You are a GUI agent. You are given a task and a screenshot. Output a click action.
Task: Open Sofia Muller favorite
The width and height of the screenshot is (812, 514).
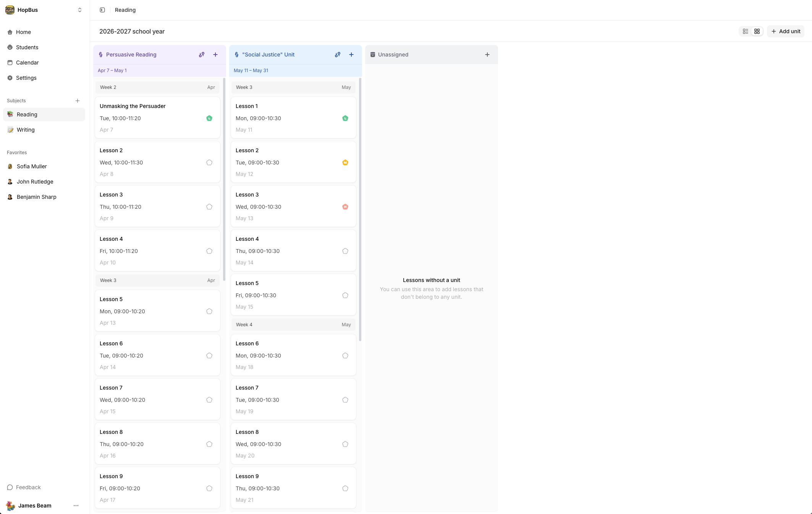pos(32,166)
